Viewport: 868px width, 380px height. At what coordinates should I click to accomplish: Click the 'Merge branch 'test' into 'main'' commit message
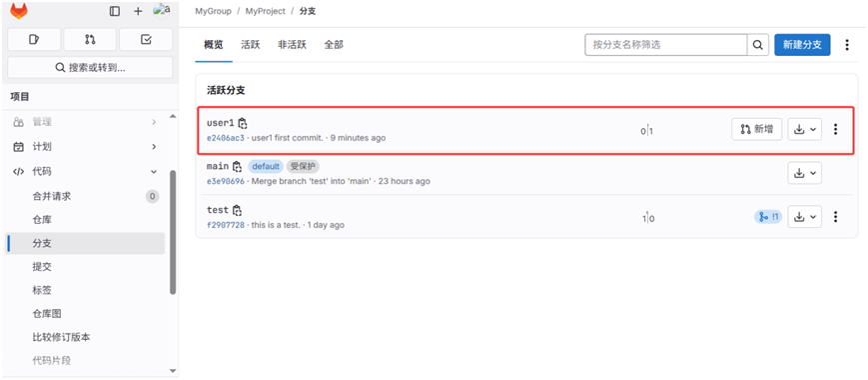pos(311,181)
